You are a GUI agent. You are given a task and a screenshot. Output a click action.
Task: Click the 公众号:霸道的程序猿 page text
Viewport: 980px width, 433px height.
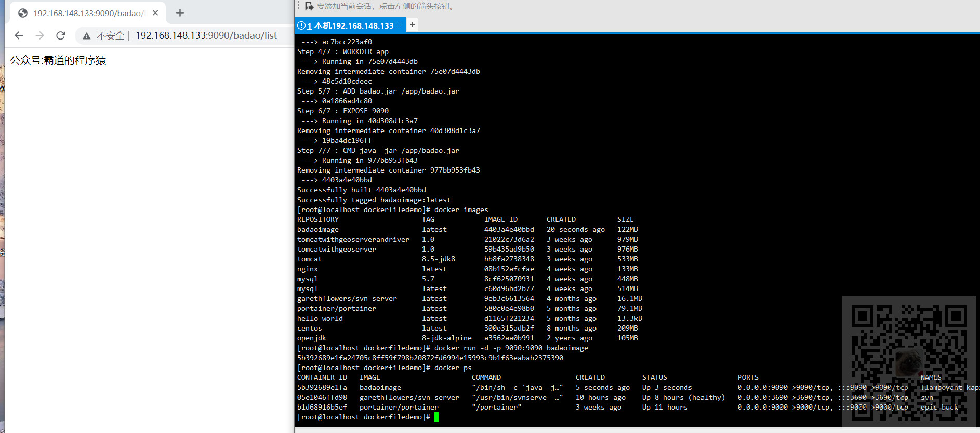[58, 61]
